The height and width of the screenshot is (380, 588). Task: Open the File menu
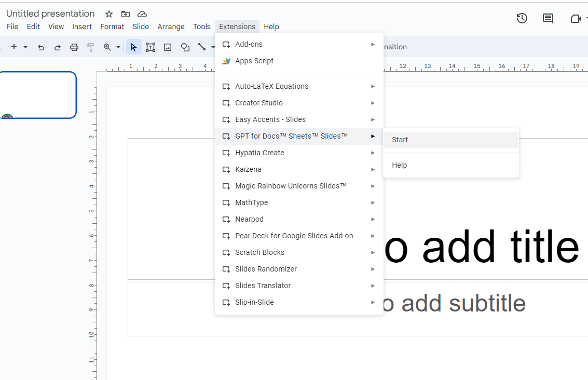point(12,26)
